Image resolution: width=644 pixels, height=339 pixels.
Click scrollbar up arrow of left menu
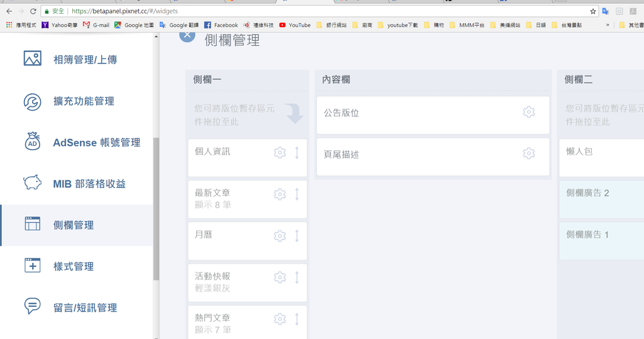pos(156,36)
